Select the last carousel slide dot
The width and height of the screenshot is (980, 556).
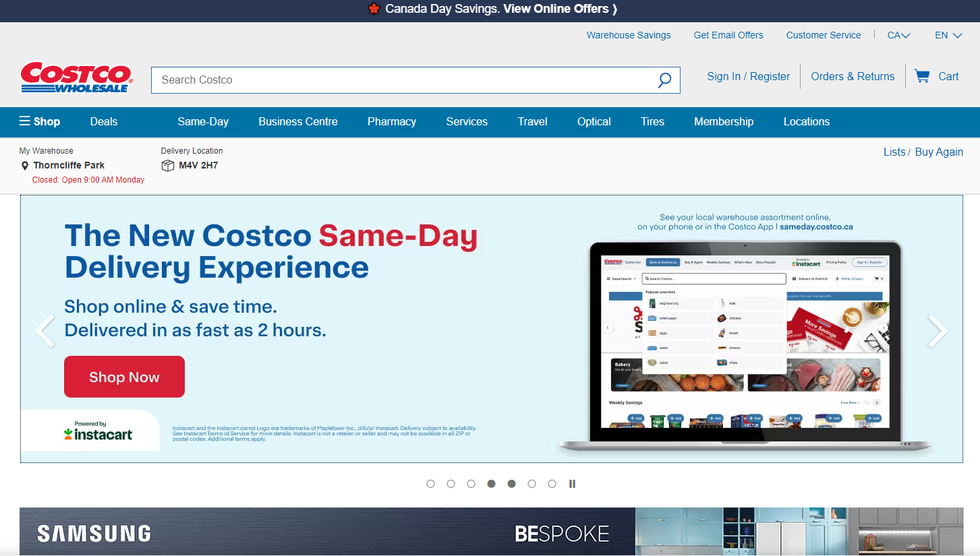[552, 484]
